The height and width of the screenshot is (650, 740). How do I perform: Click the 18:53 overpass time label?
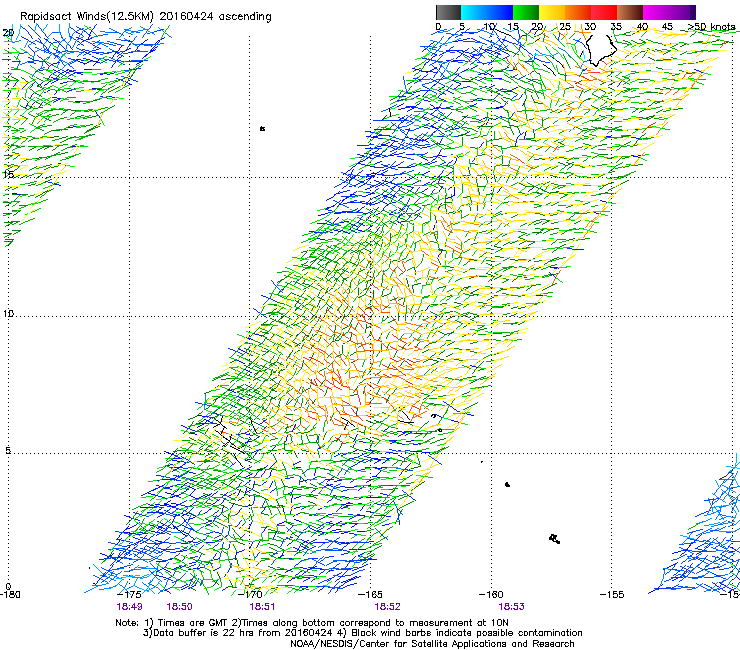coord(512,607)
